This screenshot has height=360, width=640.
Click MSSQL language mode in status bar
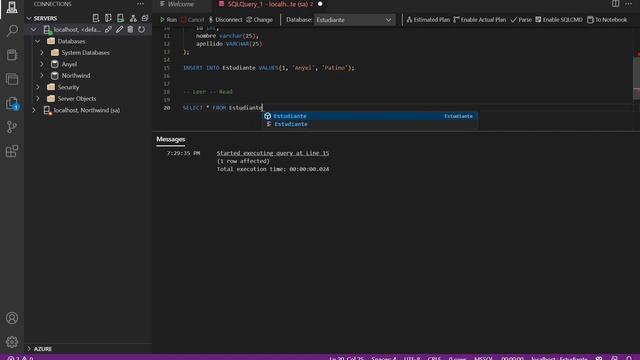tap(484, 358)
